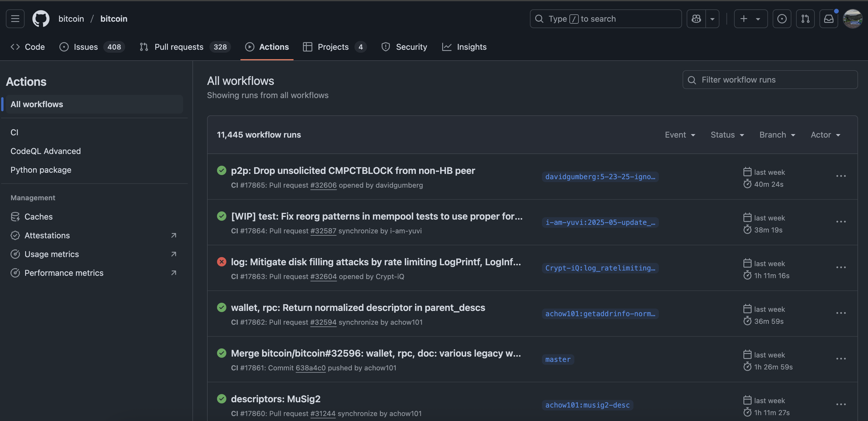Open the p2p Drop unsolicited CMPCTBLOCK run
The width and height of the screenshot is (868, 421).
click(x=353, y=171)
